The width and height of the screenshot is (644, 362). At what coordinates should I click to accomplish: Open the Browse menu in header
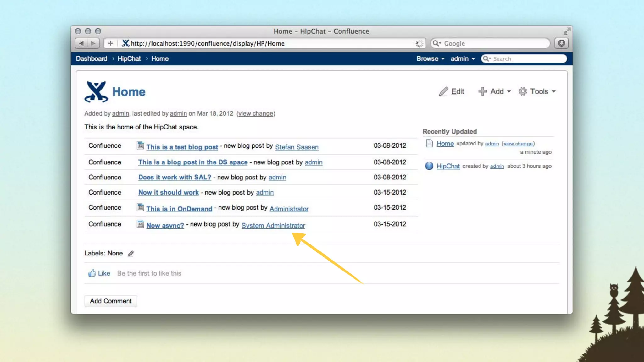(x=430, y=59)
